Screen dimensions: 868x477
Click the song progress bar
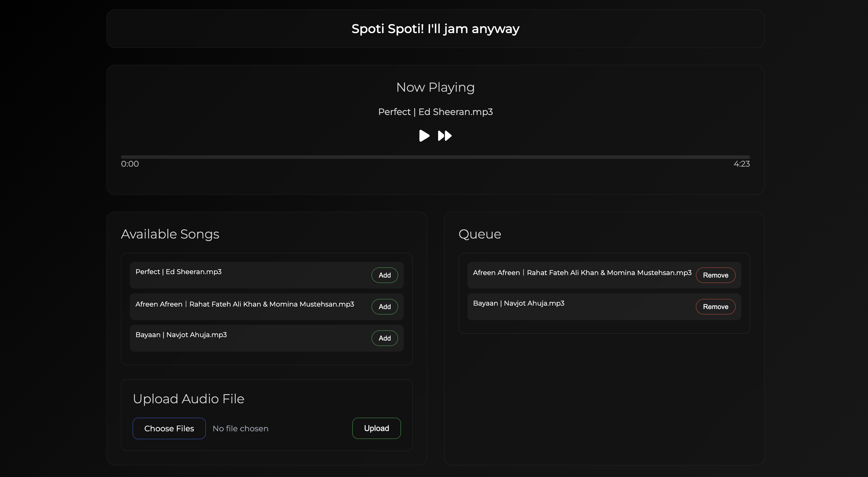[x=435, y=157]
